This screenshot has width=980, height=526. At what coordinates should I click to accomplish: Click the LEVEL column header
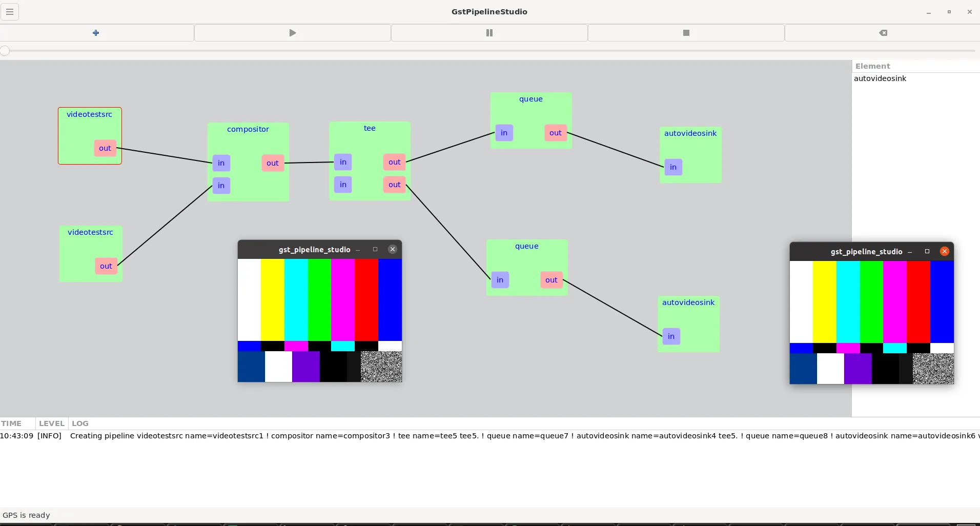[52, 423]
